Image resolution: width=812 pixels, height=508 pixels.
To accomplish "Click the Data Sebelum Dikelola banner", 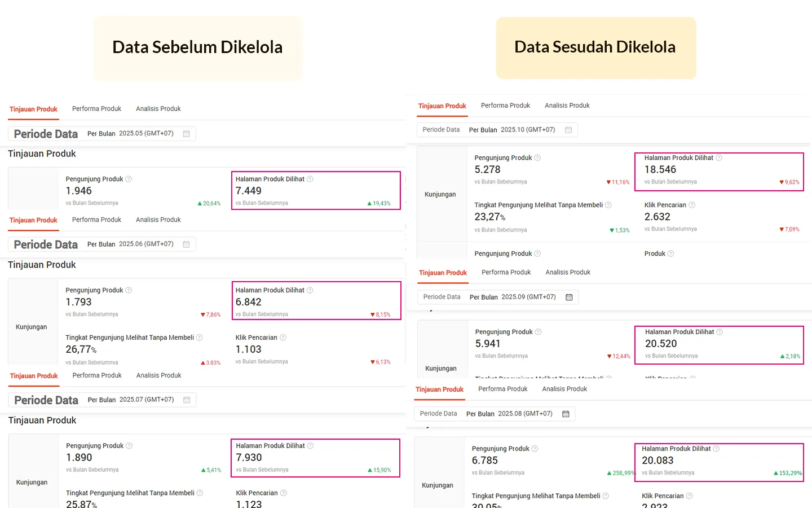I will [197, 47].
